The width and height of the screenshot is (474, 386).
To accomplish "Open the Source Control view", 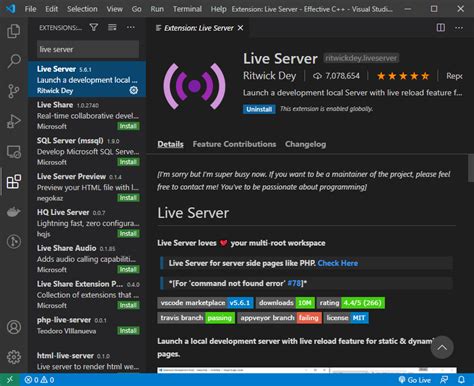I will (14, 91).
